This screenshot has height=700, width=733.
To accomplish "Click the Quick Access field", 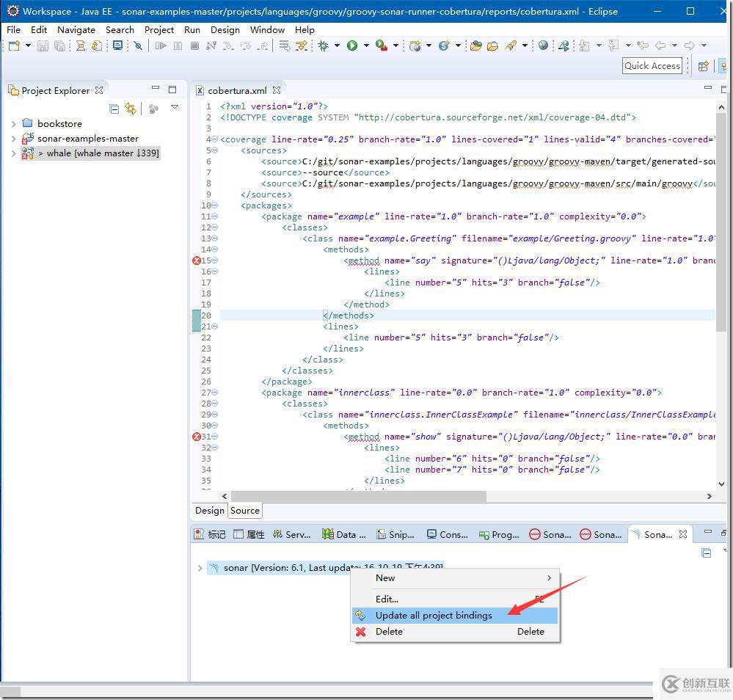I will (x=652, y=66).
